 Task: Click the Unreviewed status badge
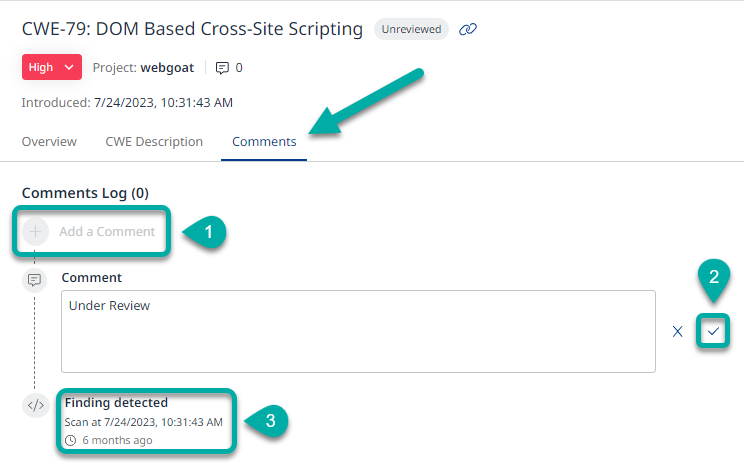point(411,30)
